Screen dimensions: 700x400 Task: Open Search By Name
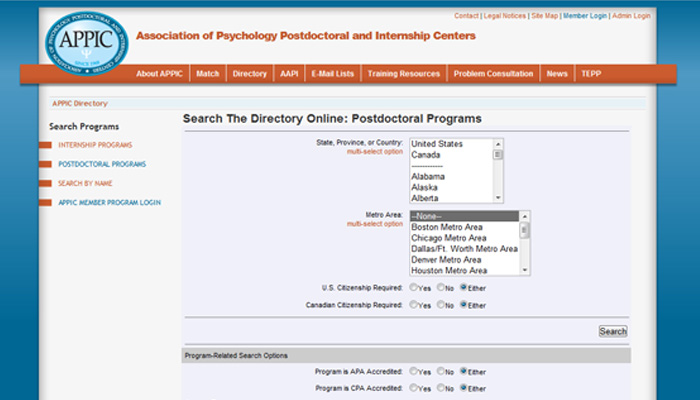[x=85, y=183]
